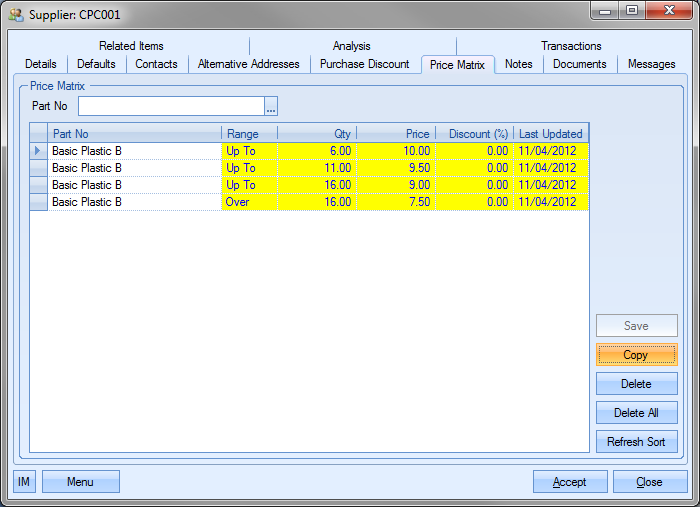
Task: Open the Transactions tab
Action: pos(571,46)
